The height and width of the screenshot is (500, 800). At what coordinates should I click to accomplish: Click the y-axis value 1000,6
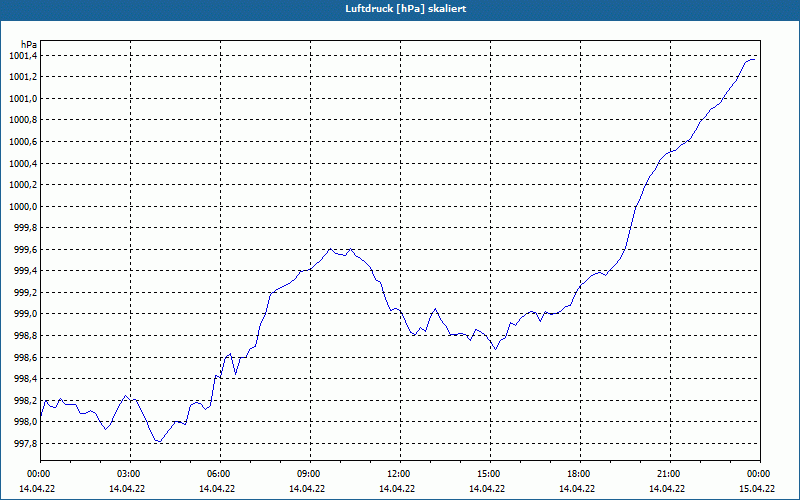tap(23, 142)
